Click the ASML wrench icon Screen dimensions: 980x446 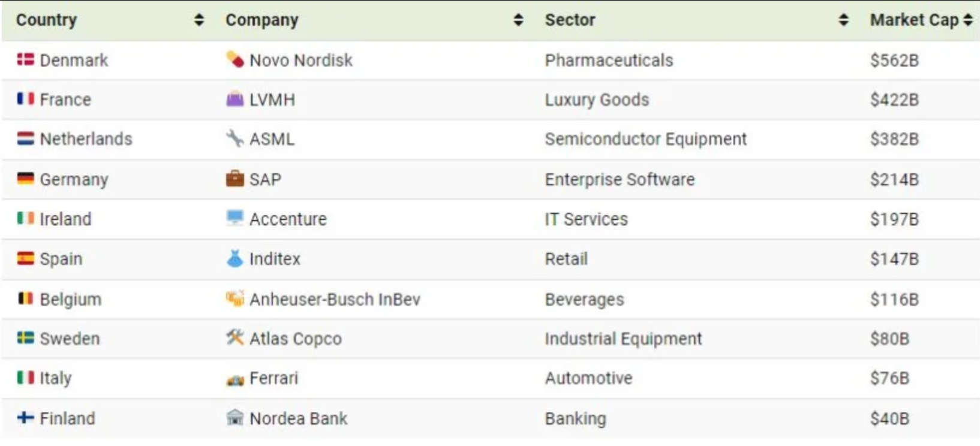(235, 138)
